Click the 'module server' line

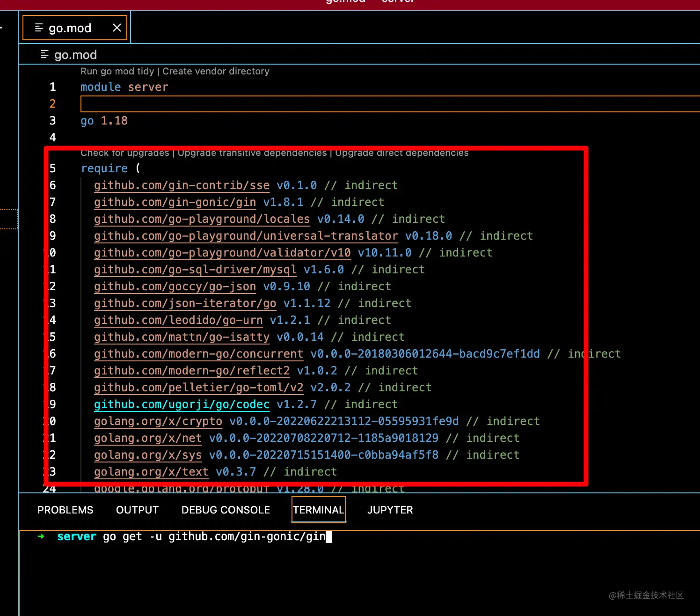124,87
